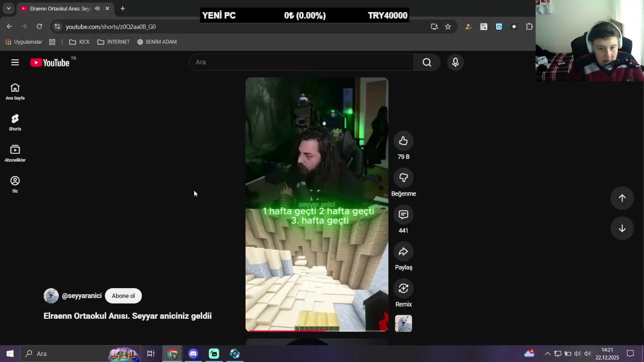Open Chrome from the taskbar
Viewport: 644px width, 362px height.
(x=173, y=353)
